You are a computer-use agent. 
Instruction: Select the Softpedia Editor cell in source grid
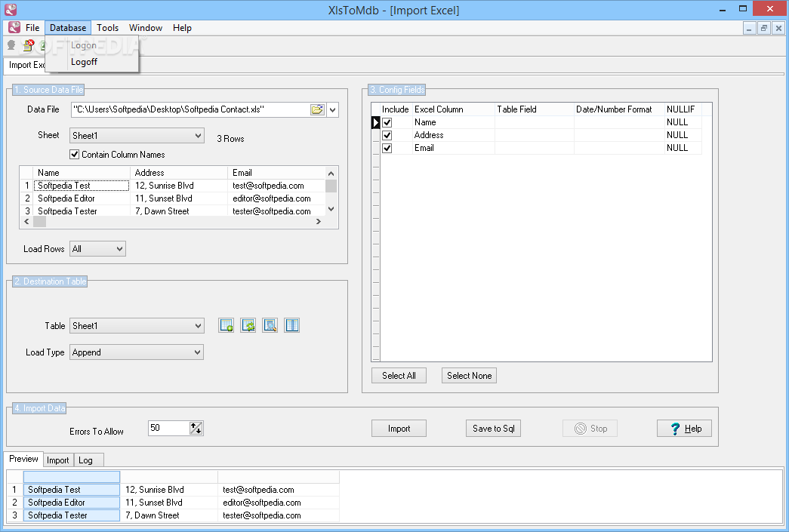(82, 198)
